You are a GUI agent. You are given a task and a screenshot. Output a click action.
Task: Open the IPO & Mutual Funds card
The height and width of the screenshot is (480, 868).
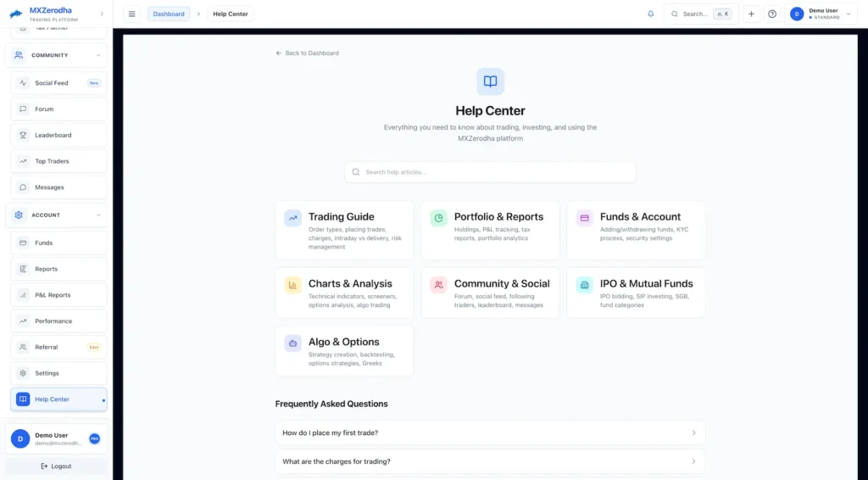636,293
